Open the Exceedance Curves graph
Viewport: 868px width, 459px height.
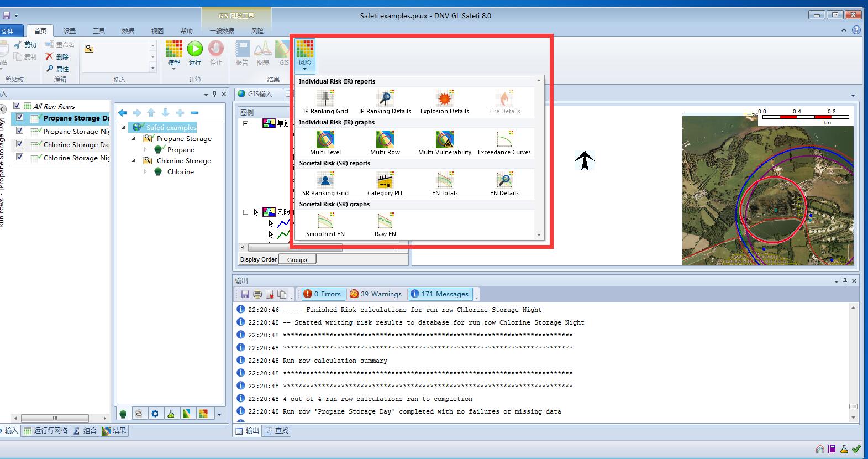coord(504,143)
